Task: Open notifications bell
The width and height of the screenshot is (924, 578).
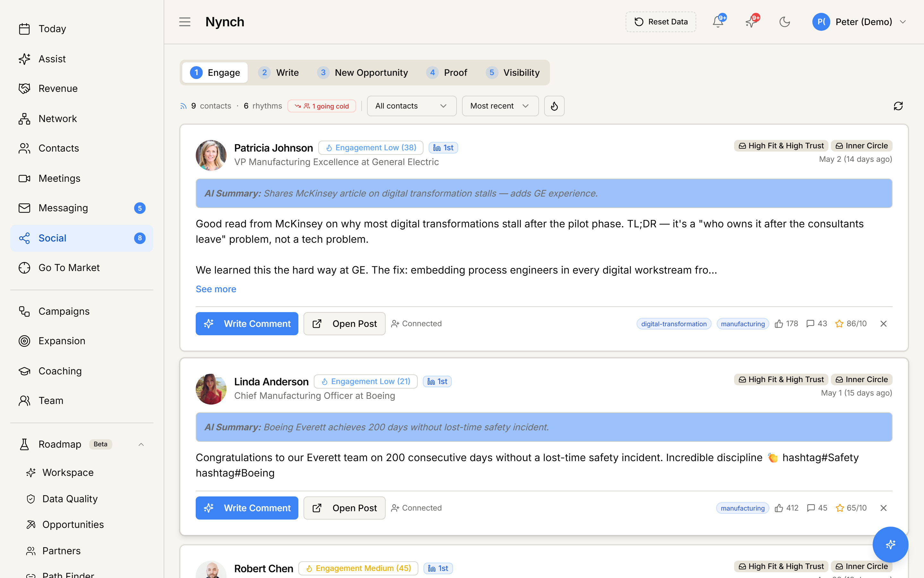Action: (718, 22)
